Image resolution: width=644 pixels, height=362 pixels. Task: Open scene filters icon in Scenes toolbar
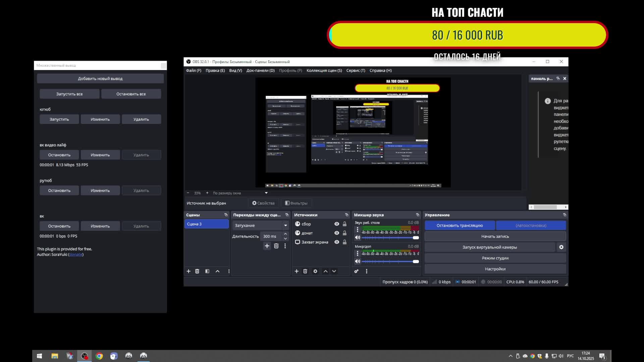(207, 271)
